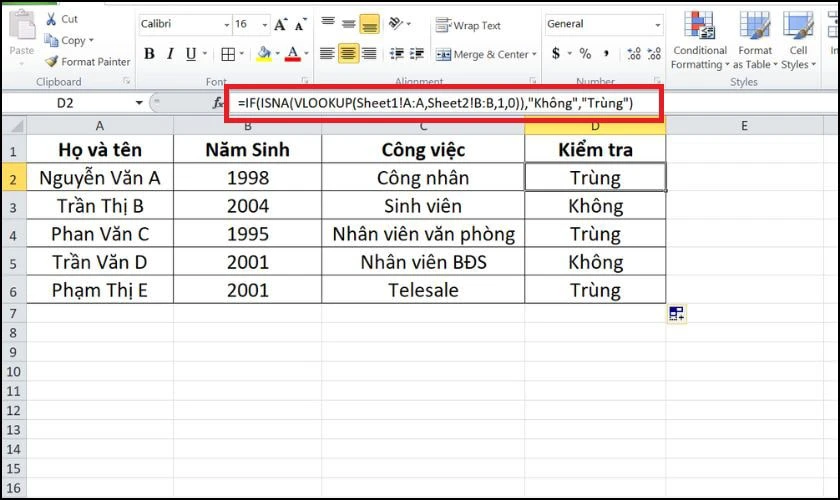Click Decrease Decimal icon
840x500 pixels.
point(654,54)
